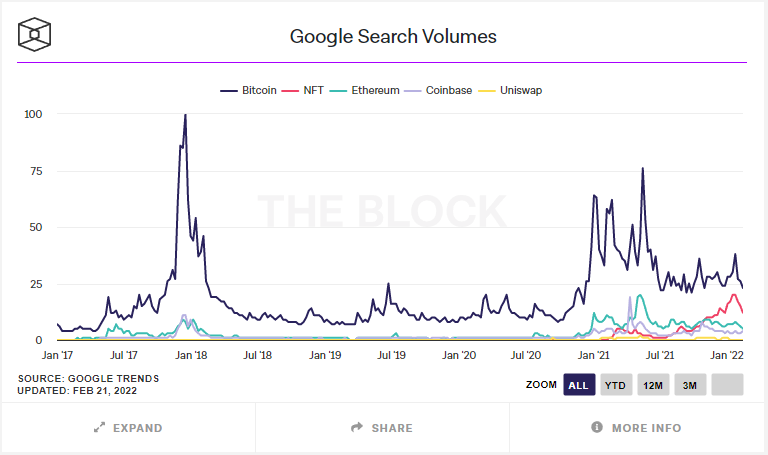
Task: Click the 0 y-axis label
Action: [39, 340]
